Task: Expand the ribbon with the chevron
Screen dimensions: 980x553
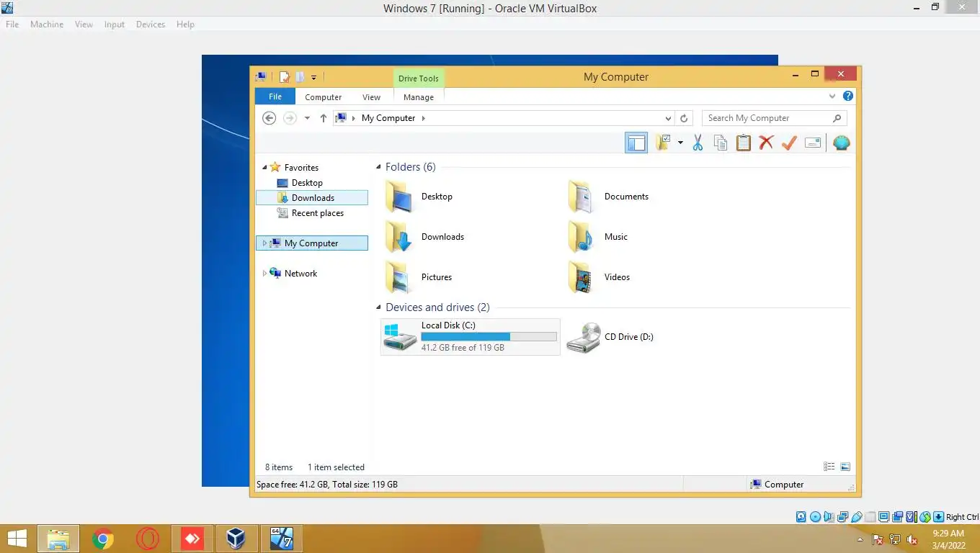Action: coord(832,96)
